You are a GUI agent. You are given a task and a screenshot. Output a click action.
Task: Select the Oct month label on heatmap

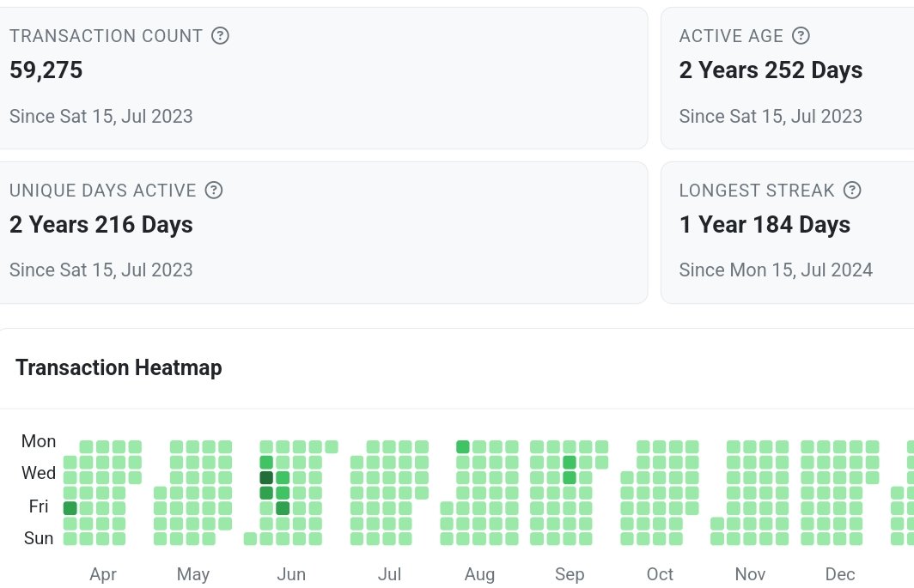(x=660, y=574)
